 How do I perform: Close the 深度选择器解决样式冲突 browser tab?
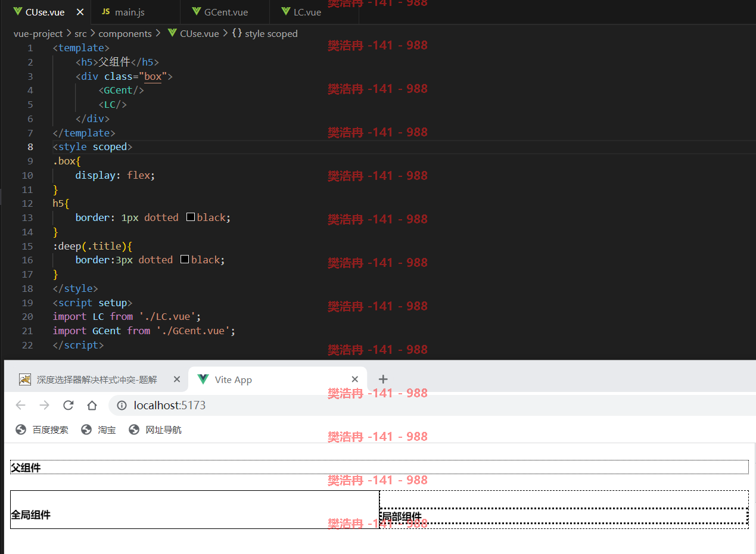[176, 379]
